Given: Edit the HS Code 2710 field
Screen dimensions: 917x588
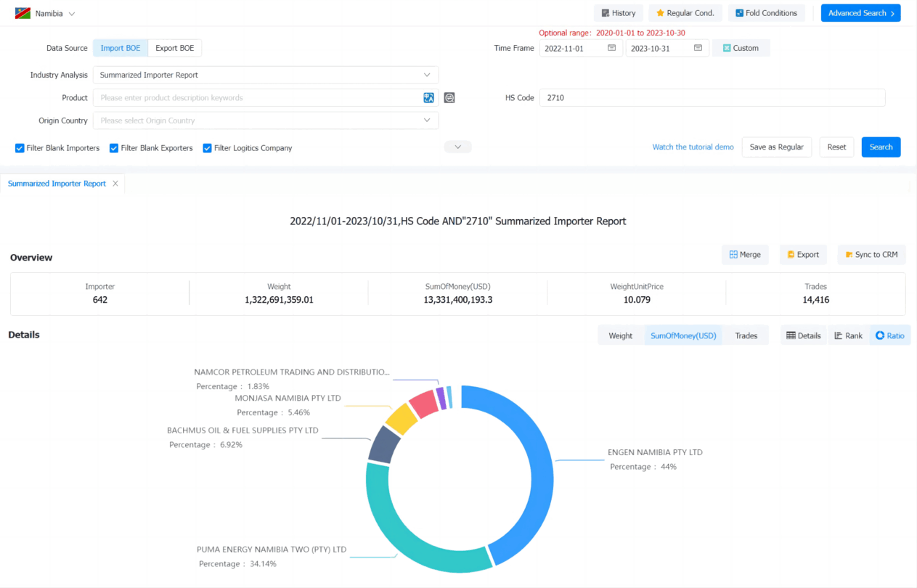Looking at the screenshot, I should (712, 98).
